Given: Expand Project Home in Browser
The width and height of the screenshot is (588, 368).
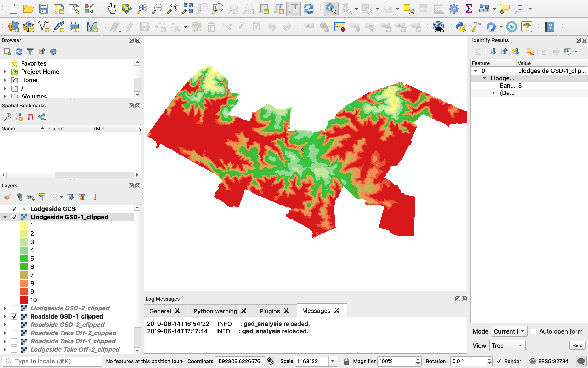Looking at the screenshot, I should (5, 72).
